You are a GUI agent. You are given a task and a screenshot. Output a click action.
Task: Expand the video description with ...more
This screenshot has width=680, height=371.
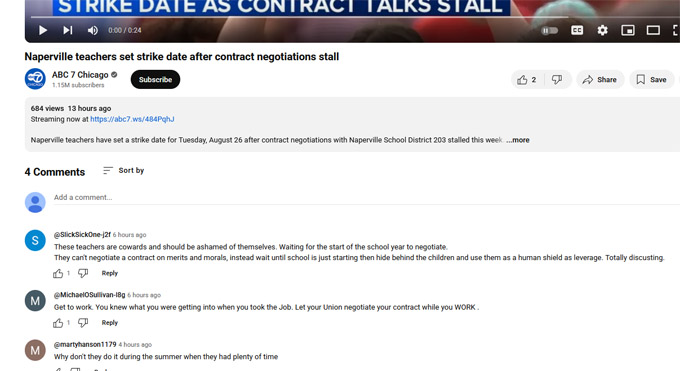tap(518, 140)
